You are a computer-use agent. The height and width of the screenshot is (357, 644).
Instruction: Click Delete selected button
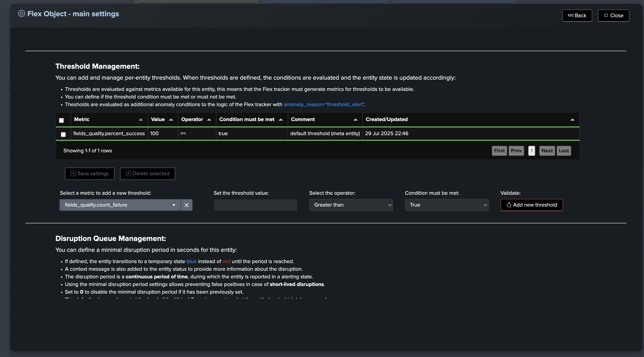pos(148,174)
